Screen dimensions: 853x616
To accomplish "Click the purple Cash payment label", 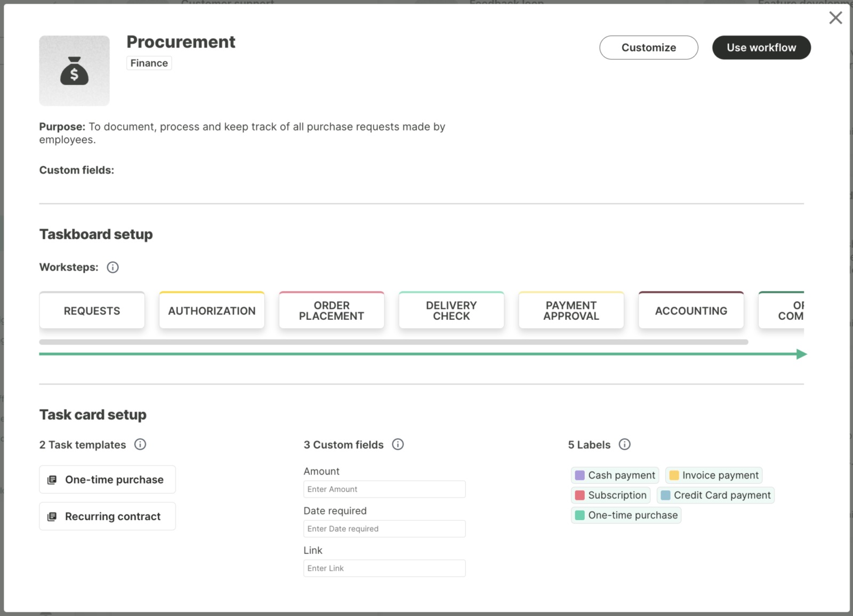I will click(x=615, y=475).
